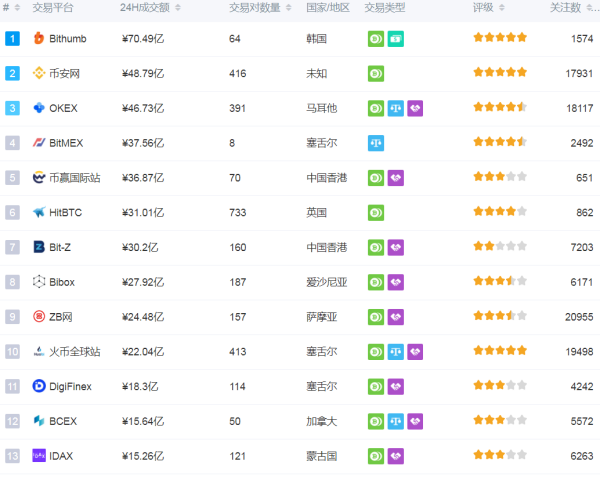600x480 pixels.
Task: Click the purple OTC icon for ZB网
Action: [x=396, y=317]
